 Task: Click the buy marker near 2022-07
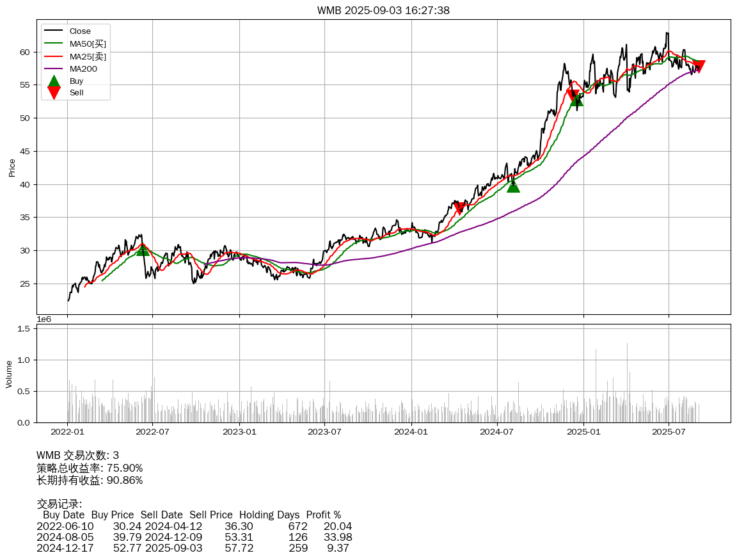143,249
